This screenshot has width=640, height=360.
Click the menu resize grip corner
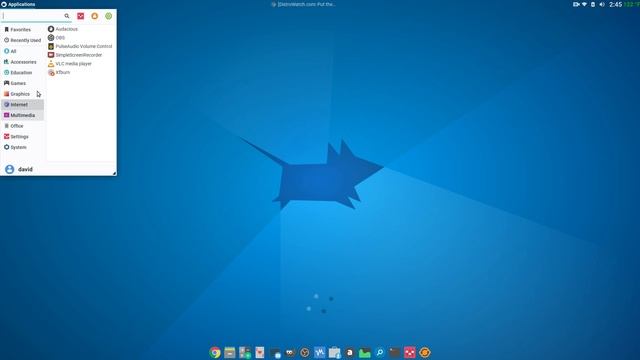[114, 173]
